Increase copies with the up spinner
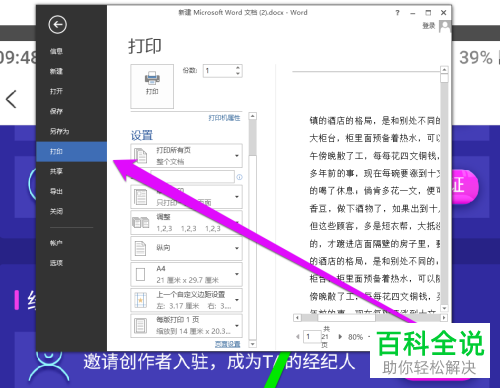This screenshot has height=388, width=500. coord(238,68)
